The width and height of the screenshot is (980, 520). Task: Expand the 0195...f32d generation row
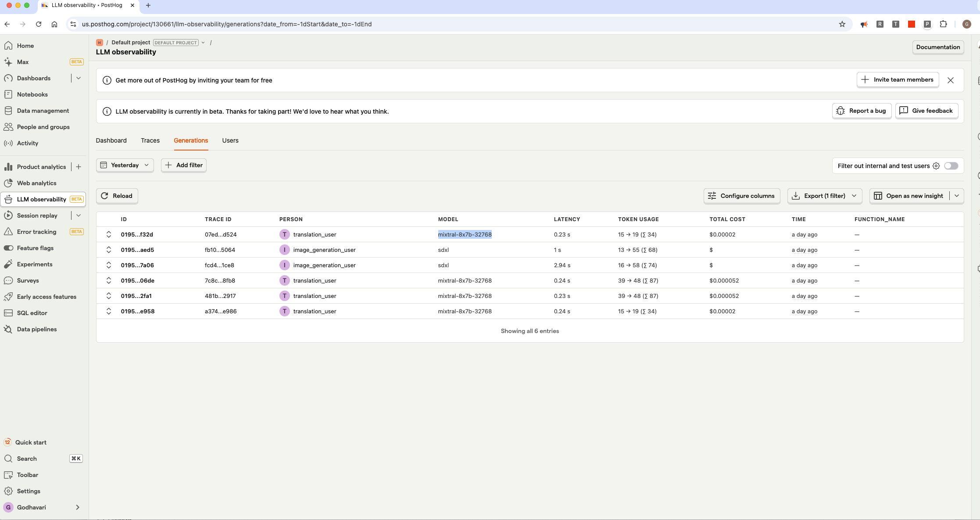tap(109, 234)
